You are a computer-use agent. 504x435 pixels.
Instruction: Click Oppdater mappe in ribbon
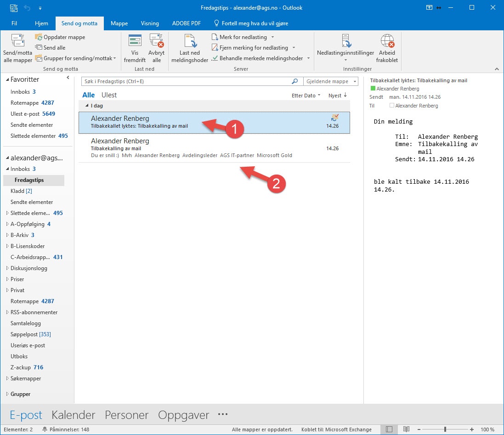(60, 37)
